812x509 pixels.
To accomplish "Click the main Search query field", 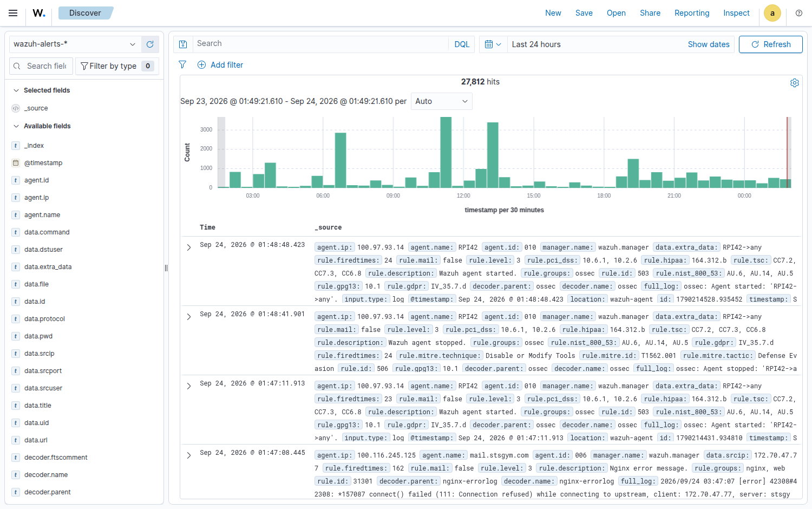I will tap(320, 44).
